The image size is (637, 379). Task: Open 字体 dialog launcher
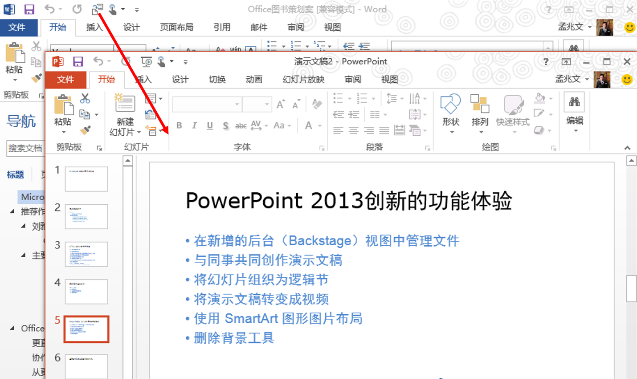(322, 149)
